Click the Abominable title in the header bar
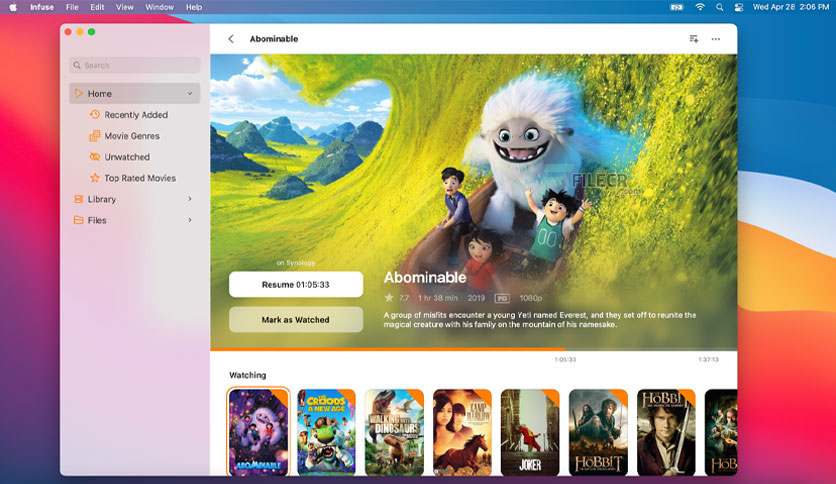This screenshot has height=484, width=836. [274, 39]
